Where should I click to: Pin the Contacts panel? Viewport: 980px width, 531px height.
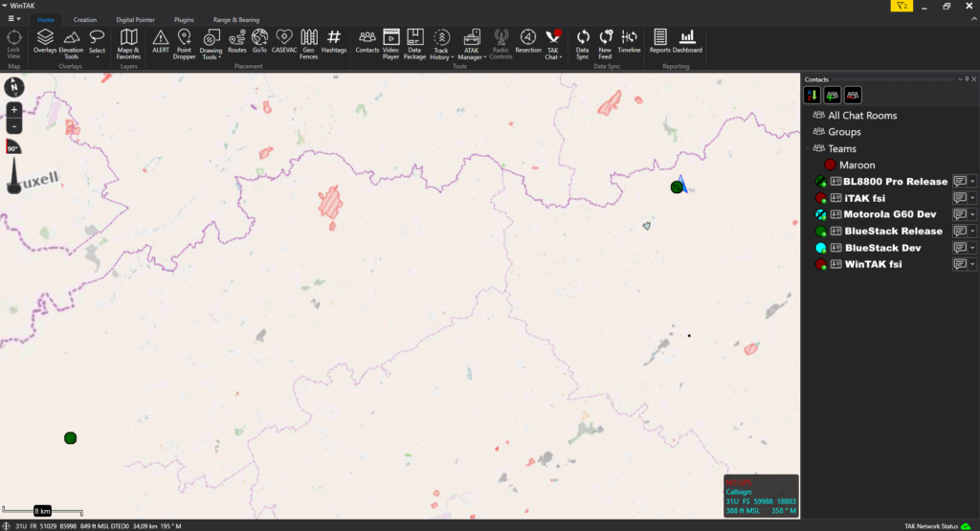(x=967, y=79)
